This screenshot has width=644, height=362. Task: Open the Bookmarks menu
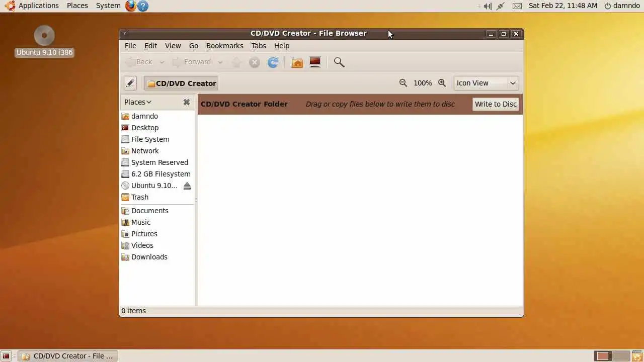(225, 46)
